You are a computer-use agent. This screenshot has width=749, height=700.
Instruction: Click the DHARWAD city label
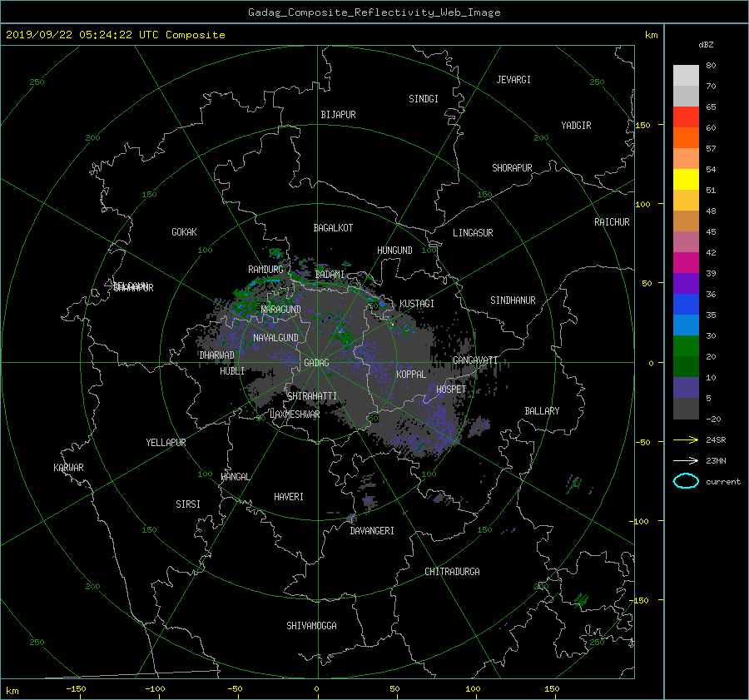(216, 355)
